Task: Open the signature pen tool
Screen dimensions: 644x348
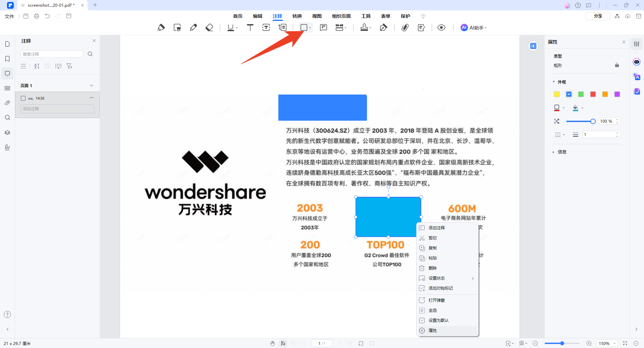Action: click(x=383, y=27)
